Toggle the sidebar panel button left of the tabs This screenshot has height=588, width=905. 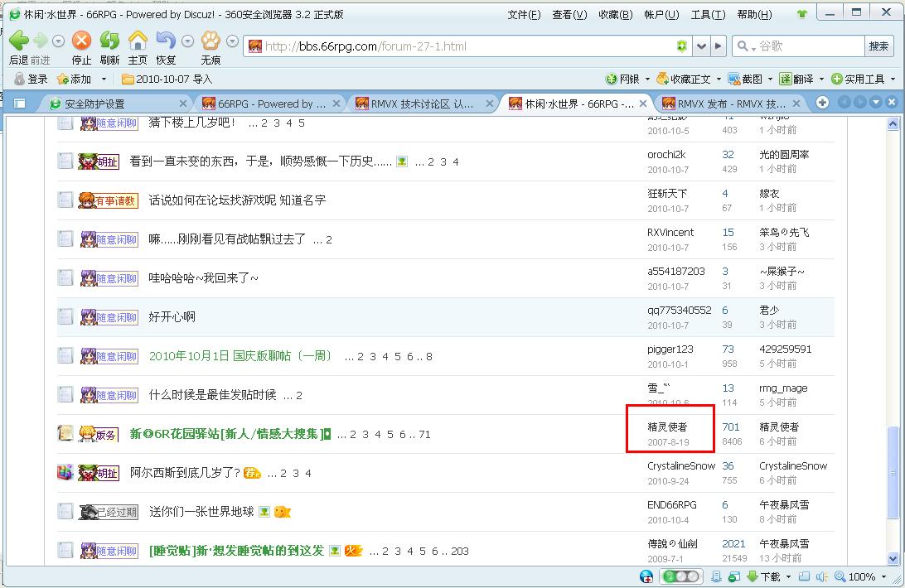tap(20, 104)
